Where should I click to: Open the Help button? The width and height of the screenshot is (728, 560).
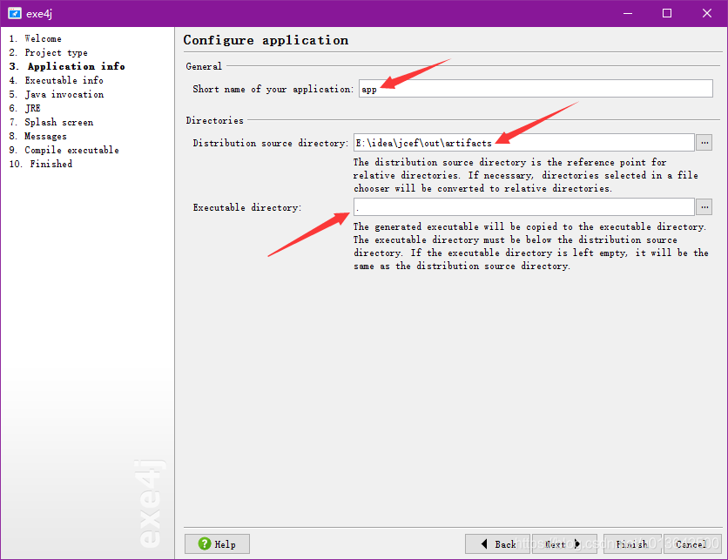pos(218,543)
